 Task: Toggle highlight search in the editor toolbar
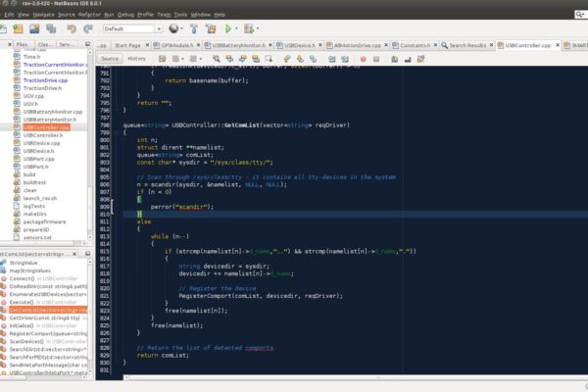click(x=256, y=59)
